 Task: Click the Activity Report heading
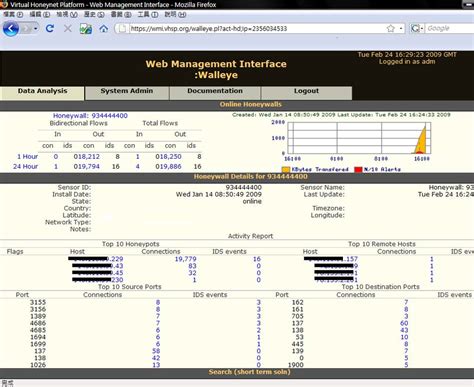250,236
